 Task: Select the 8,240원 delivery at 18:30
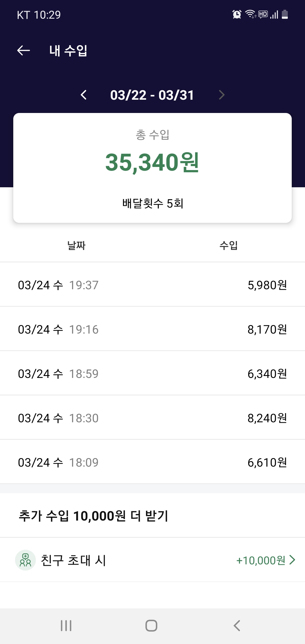pos(152,418)
